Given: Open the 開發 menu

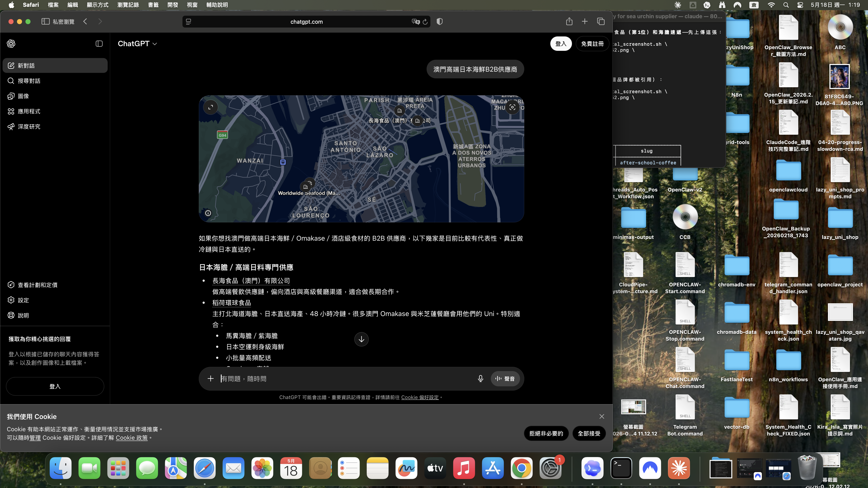Looking at the screenshot, I should pyautogui.click(x=172, y=5).
